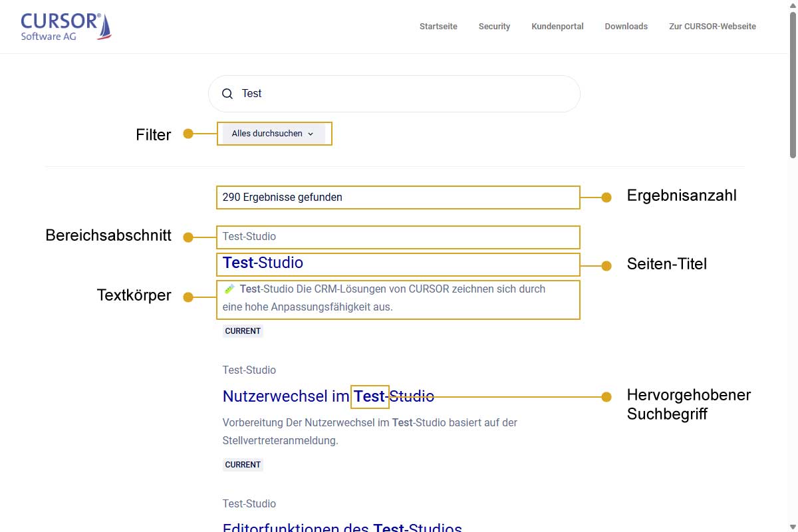The height and width of the screenshot is (532, 798).
Task: Click the orange marker dot beside Filter label
Action: [x=189, y=134]
